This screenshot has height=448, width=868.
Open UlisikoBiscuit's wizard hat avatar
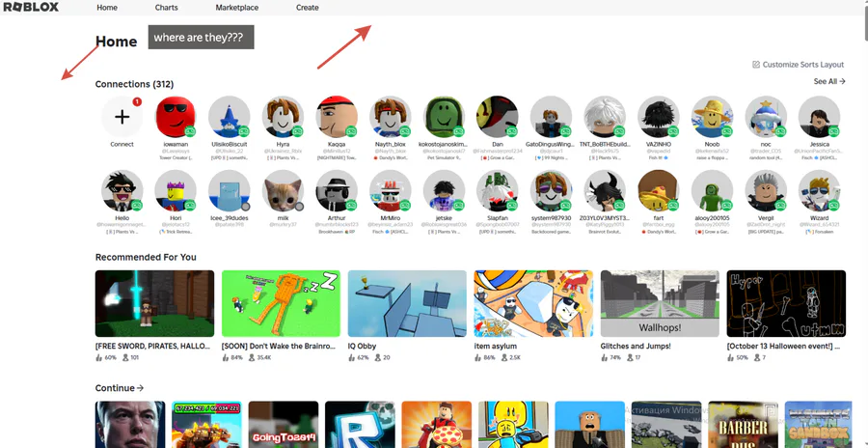click(x=230, y=117)
